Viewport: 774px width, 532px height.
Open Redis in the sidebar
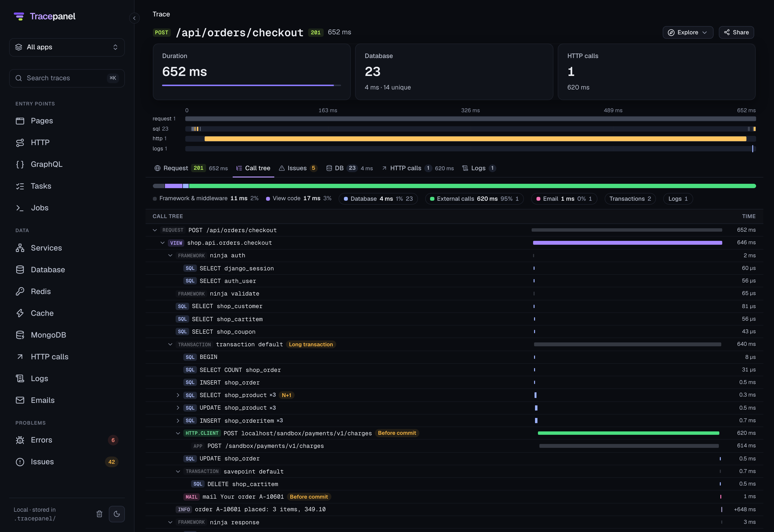click(67, 291)
